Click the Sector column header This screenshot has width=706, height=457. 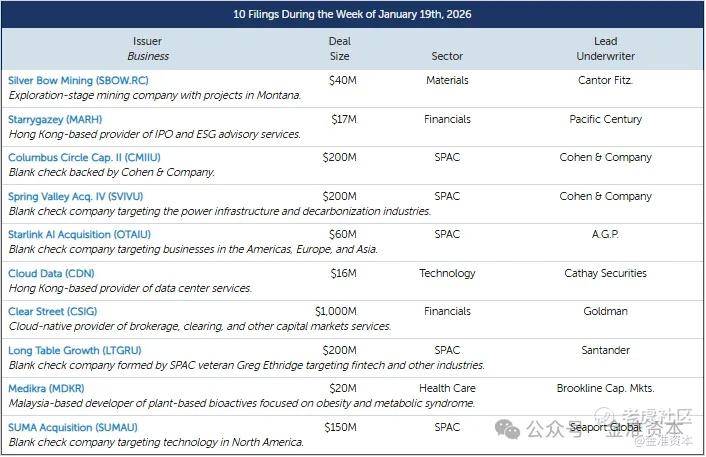pyautogui.click(x=447, y=56)
